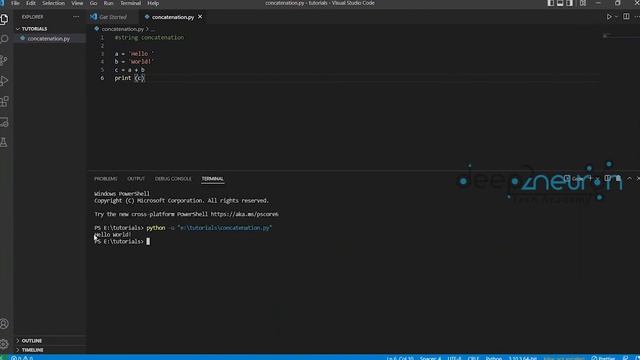This screenshot has height=360, width=640.
Task: Open the Go menu
Action: pos(93,3)
